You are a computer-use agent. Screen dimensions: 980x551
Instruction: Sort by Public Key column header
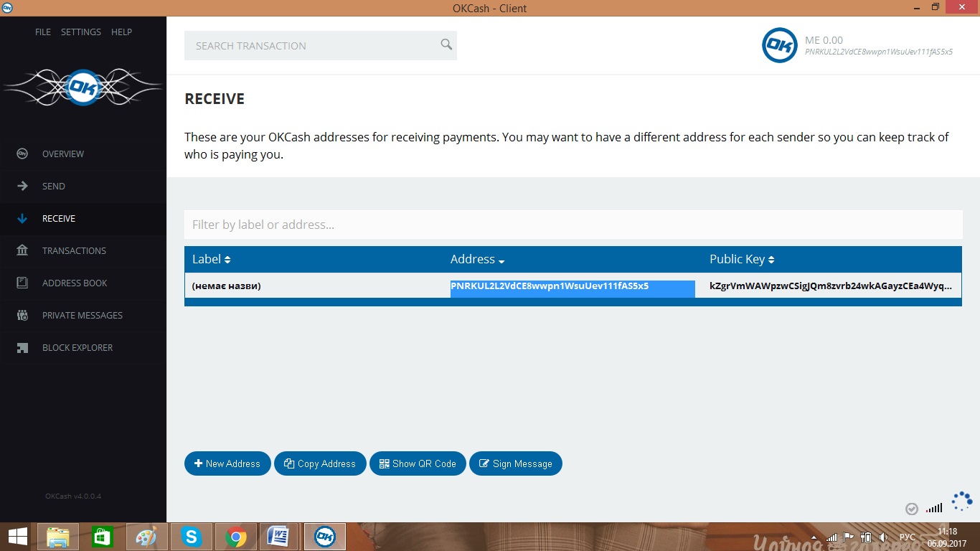[742, 259]
